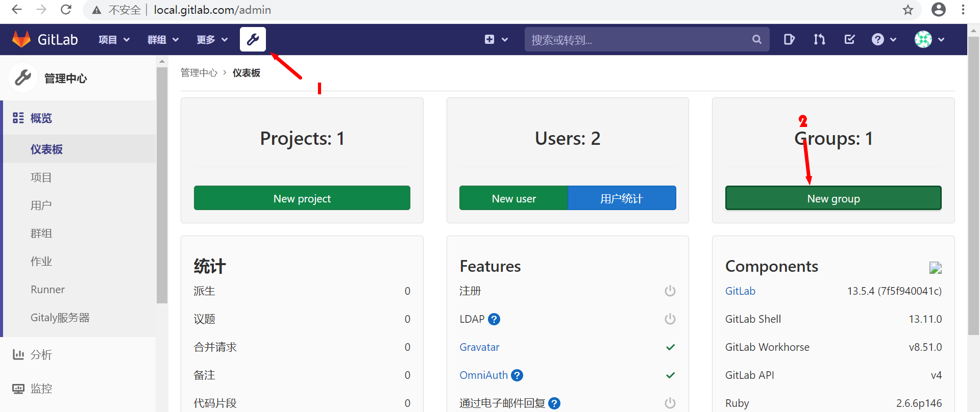Click the GitLab fox logo

(x=21, y=39)
